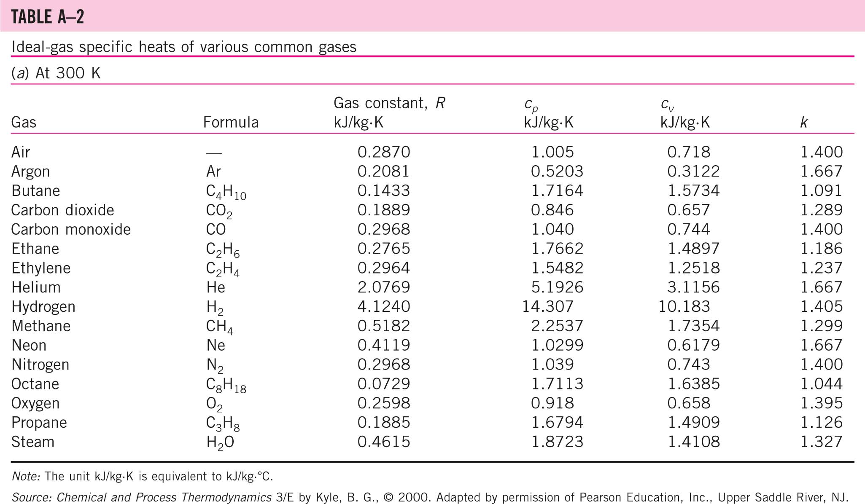Click the Formula column header

[x=231, y=122]
